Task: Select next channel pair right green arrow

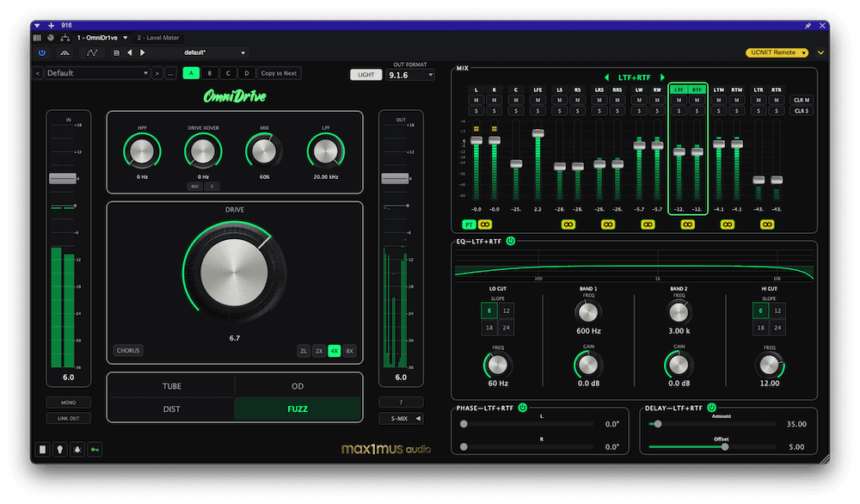Action: point(662,77)
